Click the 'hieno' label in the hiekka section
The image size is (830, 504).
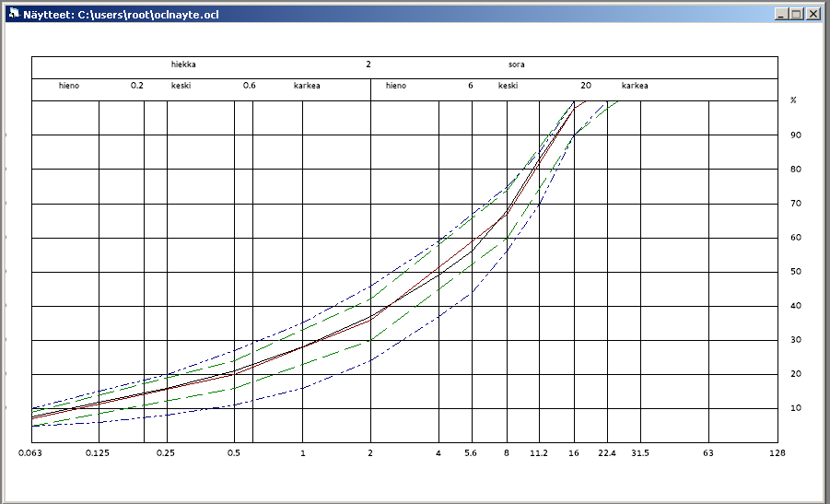[x=69, y=86]
